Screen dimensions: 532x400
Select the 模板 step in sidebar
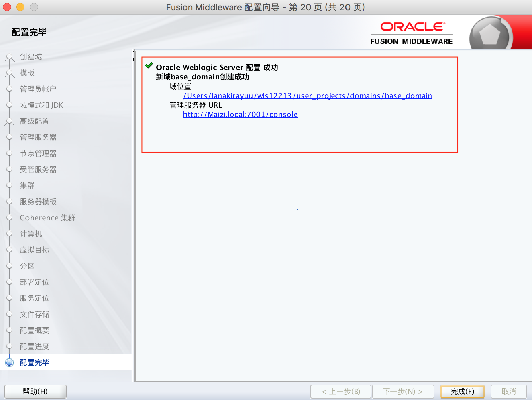pos(27,73)
